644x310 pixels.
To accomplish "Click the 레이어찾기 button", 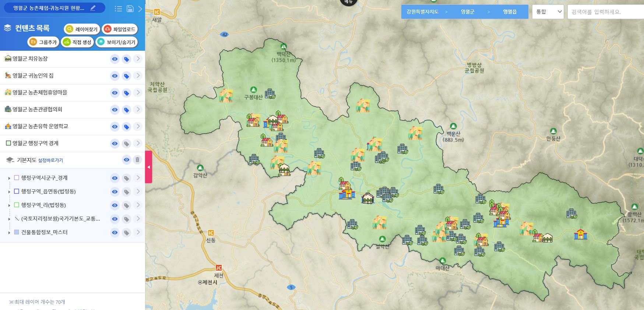I will 82,29.
